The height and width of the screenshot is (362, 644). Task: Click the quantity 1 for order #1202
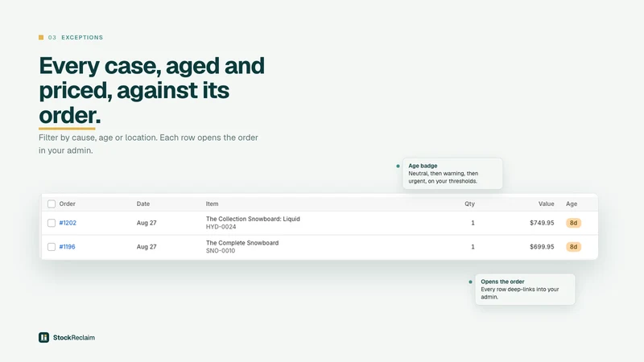tap(473, 223)
